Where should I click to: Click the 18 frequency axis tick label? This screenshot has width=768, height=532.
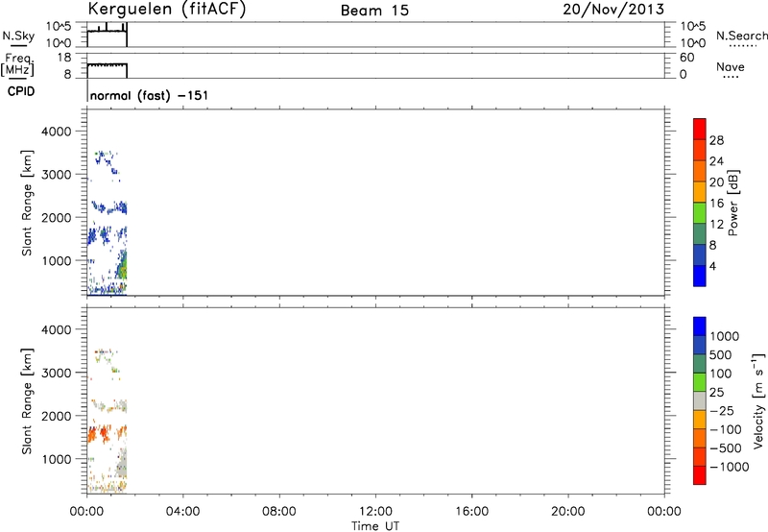pos(64,58)
